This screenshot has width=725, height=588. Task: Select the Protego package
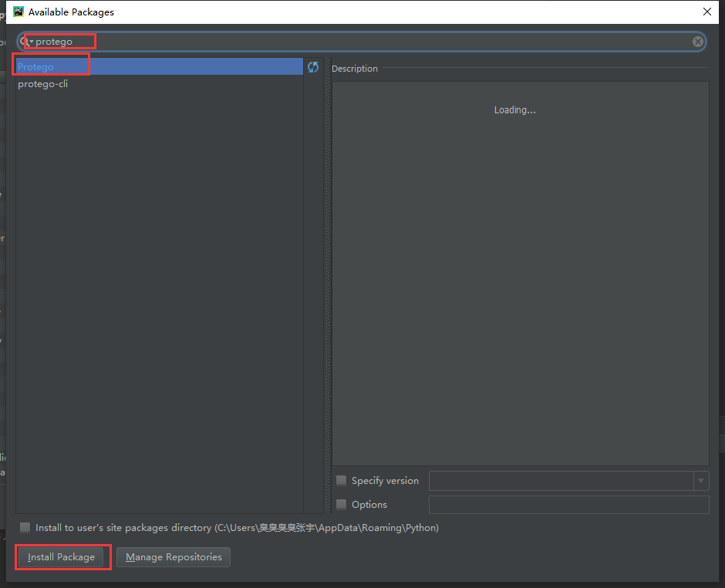[160, 66]
